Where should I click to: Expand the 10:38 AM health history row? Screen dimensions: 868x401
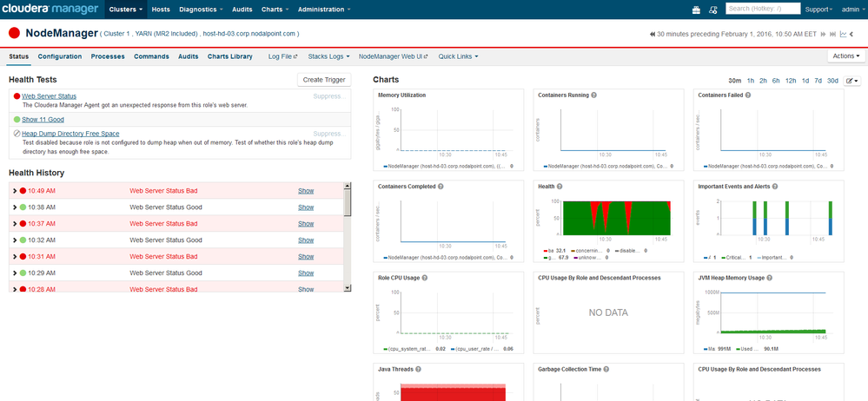[14, 207]
